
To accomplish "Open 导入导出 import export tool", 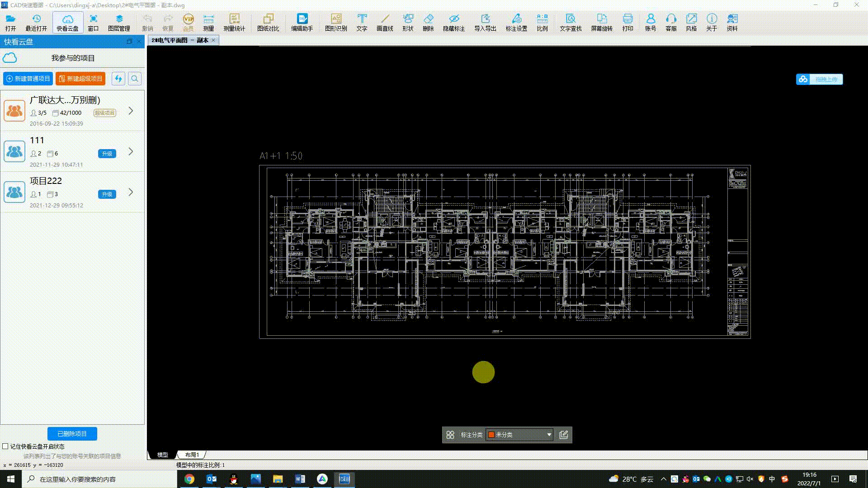I will (x=485, y=22).
